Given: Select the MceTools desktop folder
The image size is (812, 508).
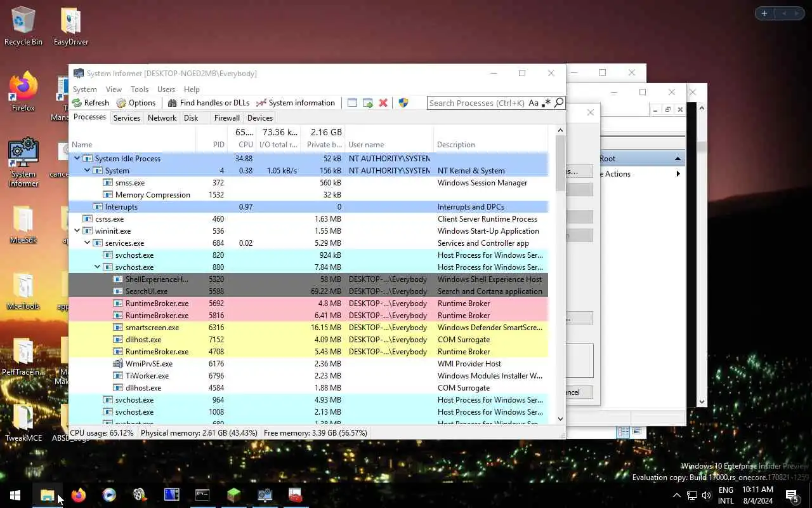Looking at the screenshot, I should 23,291.
